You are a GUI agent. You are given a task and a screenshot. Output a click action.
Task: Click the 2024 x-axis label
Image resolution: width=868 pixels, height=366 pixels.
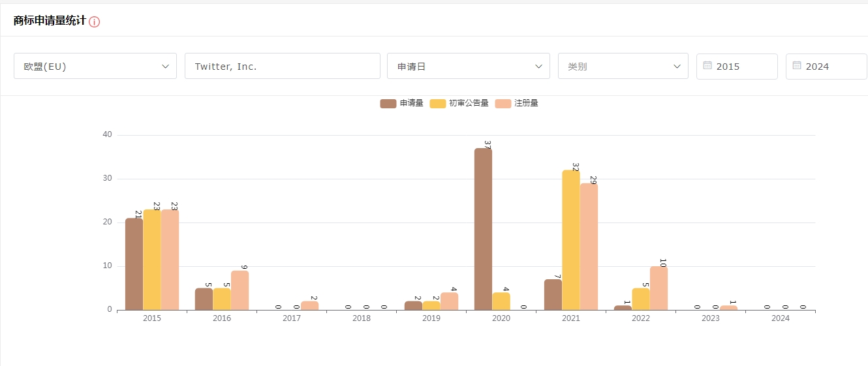click(x=781, y=318)
